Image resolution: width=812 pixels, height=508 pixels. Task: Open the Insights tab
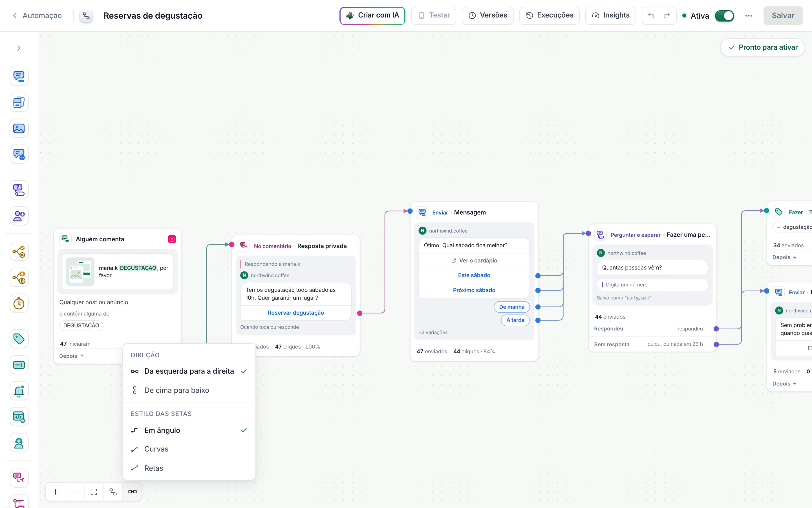point(610,16)
